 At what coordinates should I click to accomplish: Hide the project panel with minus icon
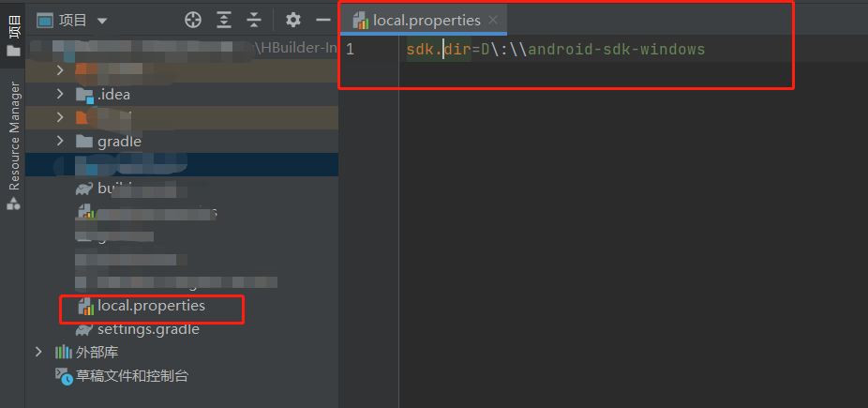[x=322, y=20]
